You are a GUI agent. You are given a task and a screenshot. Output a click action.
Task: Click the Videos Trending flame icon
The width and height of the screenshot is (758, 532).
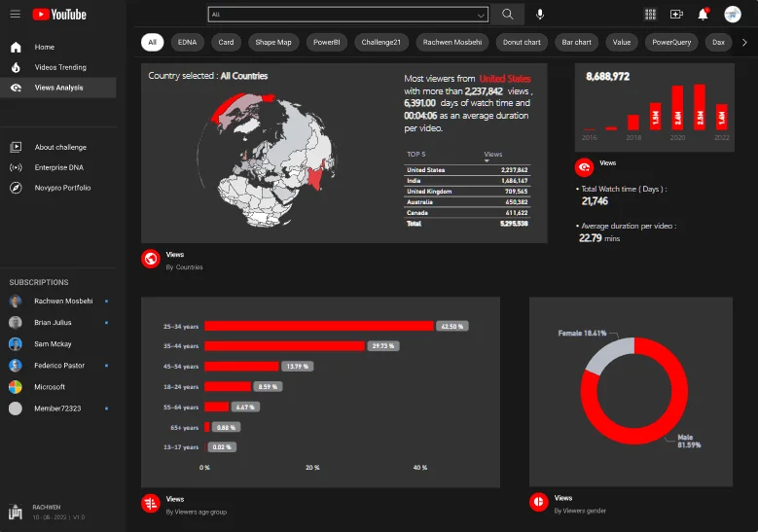(16, 67)
